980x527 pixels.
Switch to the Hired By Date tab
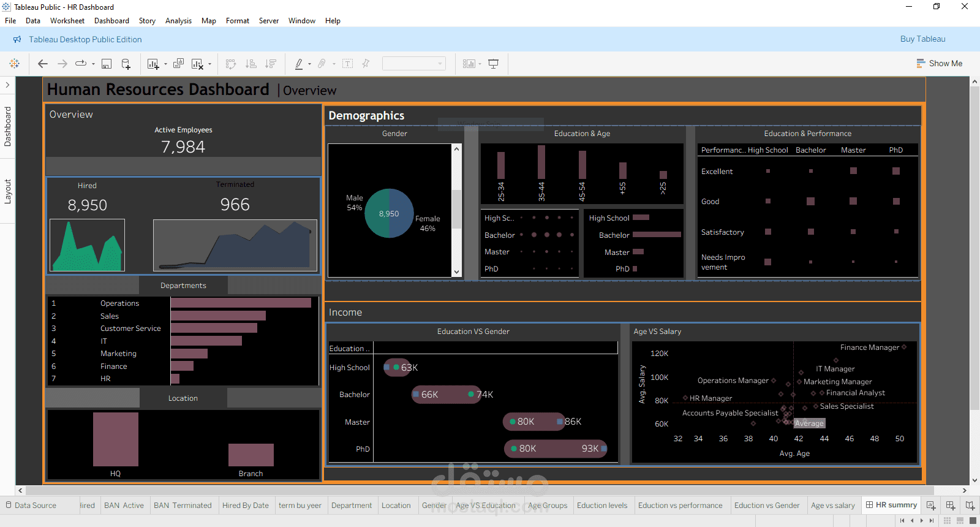point(246,506)
